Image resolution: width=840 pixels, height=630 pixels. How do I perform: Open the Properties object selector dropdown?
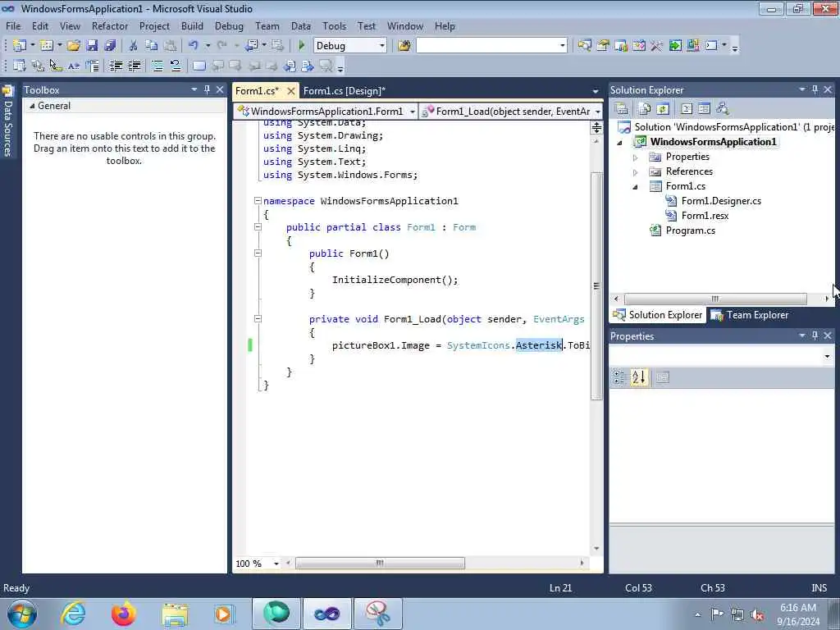coord(827,356)
